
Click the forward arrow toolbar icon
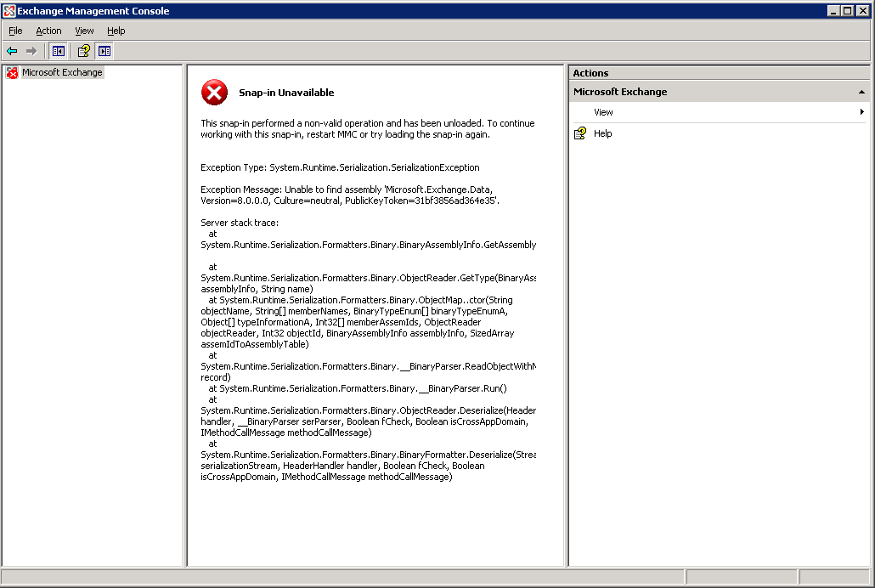tap(31, 51)
